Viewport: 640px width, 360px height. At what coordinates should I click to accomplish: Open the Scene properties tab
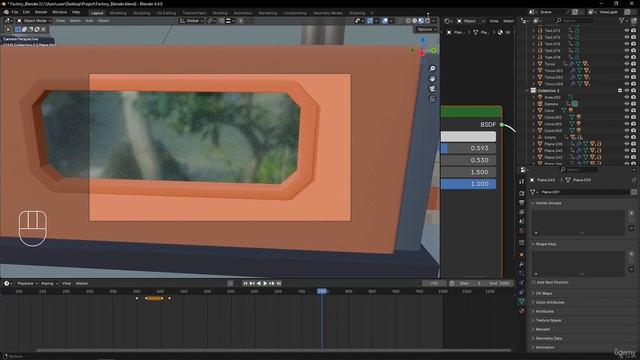point(522,222)
